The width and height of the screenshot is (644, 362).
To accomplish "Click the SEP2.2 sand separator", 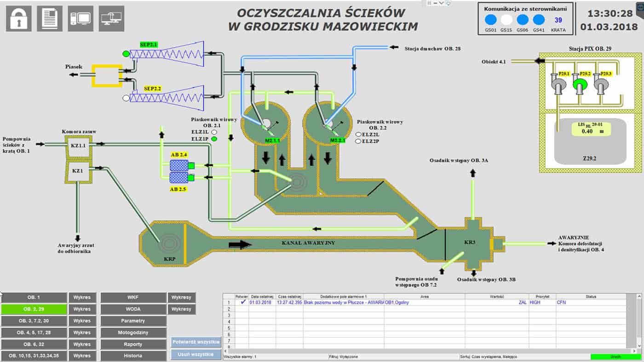I will click(x=167, y=97).
